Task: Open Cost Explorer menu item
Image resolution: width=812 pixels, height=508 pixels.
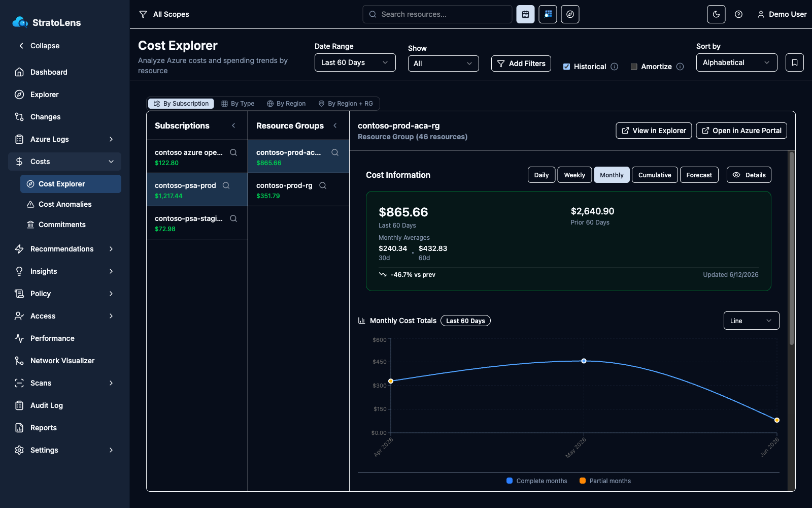Action: [x=71, y=184]
